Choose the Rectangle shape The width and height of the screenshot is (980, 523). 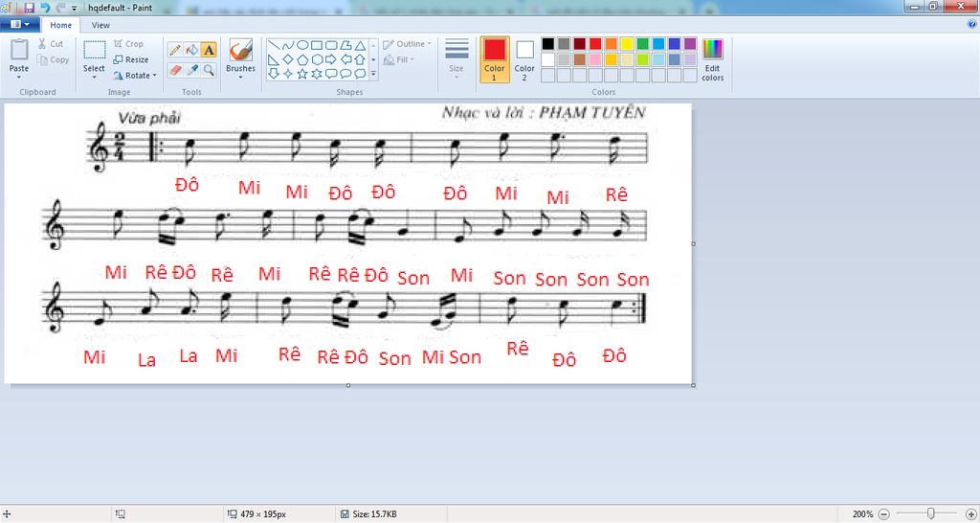[x=317, y=46]
